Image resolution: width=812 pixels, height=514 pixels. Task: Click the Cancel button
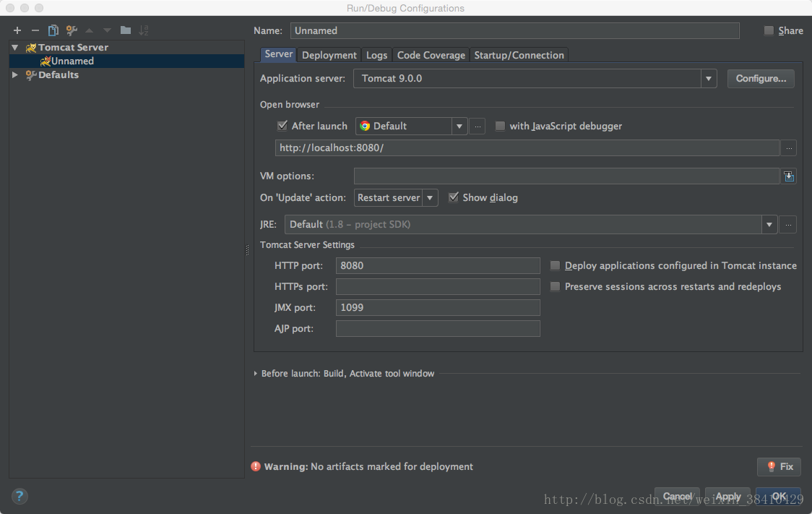[x=677, y=497]
